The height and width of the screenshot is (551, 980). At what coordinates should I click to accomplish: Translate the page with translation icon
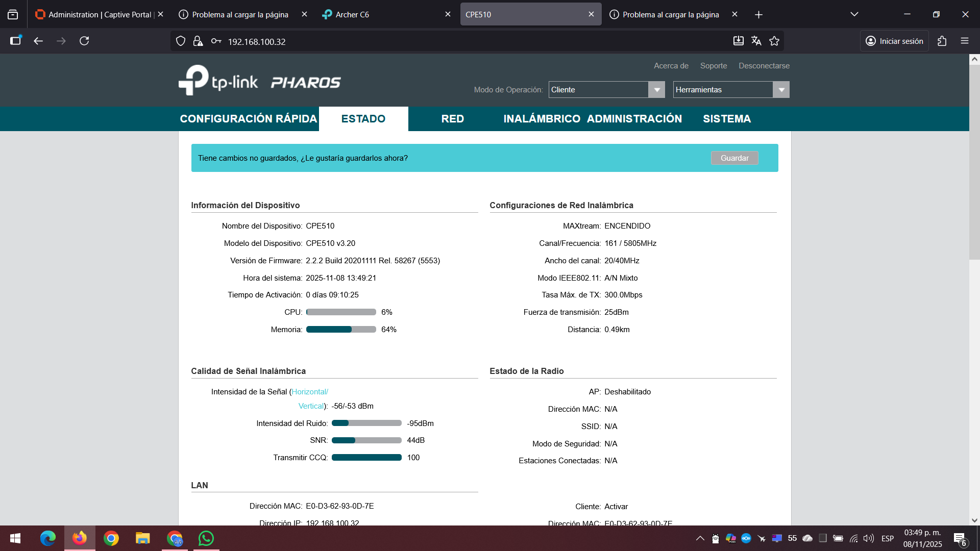(756, 41)
